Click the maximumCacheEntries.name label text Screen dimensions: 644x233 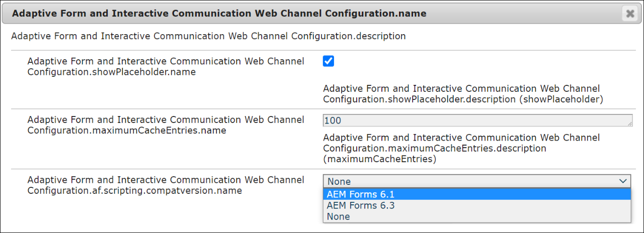pyautogui.click(x=166, y=125)
